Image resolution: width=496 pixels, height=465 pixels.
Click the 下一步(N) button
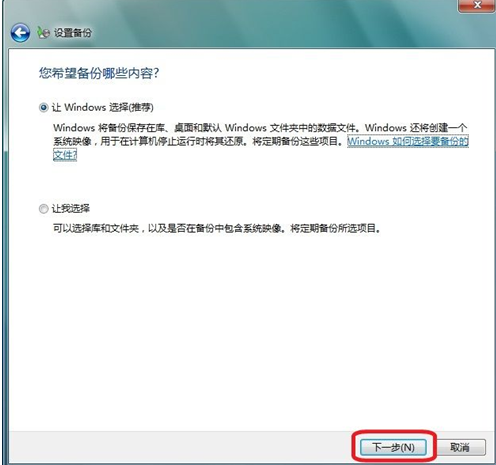coord(393,447)
